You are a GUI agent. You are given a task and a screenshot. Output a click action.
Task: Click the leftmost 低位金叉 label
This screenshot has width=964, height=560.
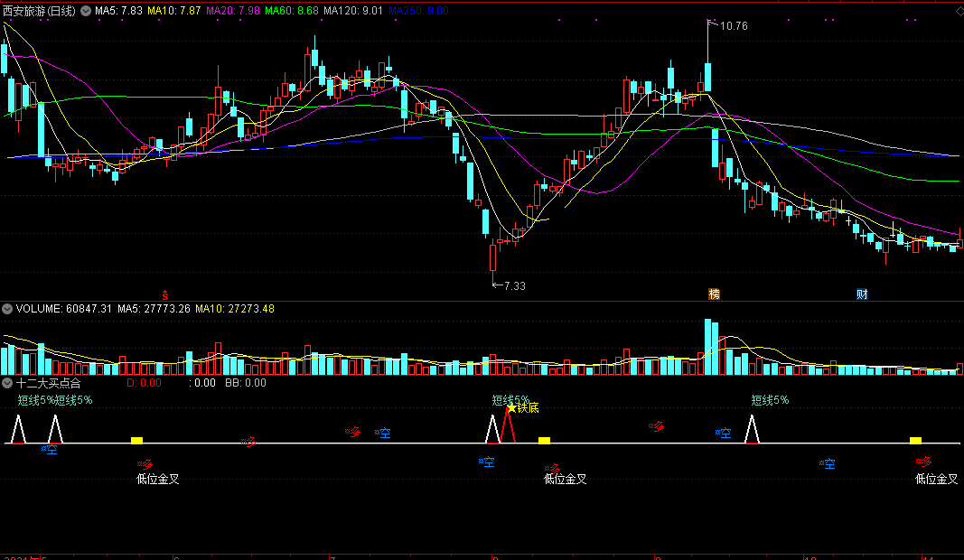coord(157,479)
